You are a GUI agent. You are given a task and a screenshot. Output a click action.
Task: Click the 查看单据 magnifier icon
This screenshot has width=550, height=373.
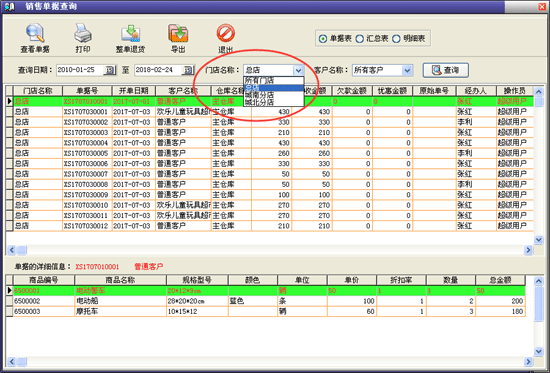[35, 33]
